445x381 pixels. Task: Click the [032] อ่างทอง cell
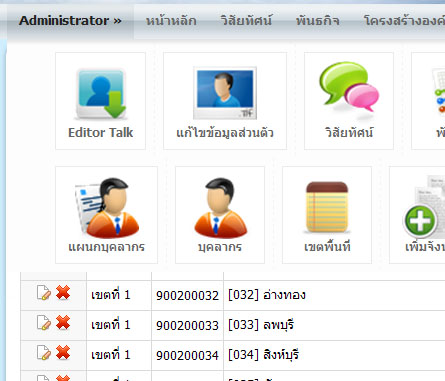pos(267,295)
